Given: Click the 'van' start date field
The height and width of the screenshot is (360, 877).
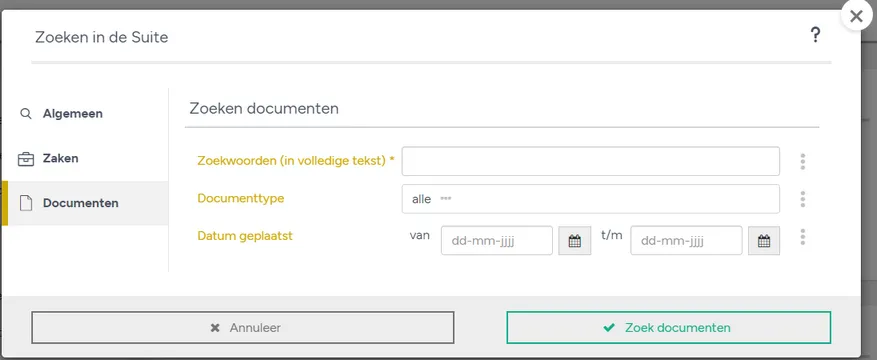Looking at the screenshot, I should tap(497, 240).
